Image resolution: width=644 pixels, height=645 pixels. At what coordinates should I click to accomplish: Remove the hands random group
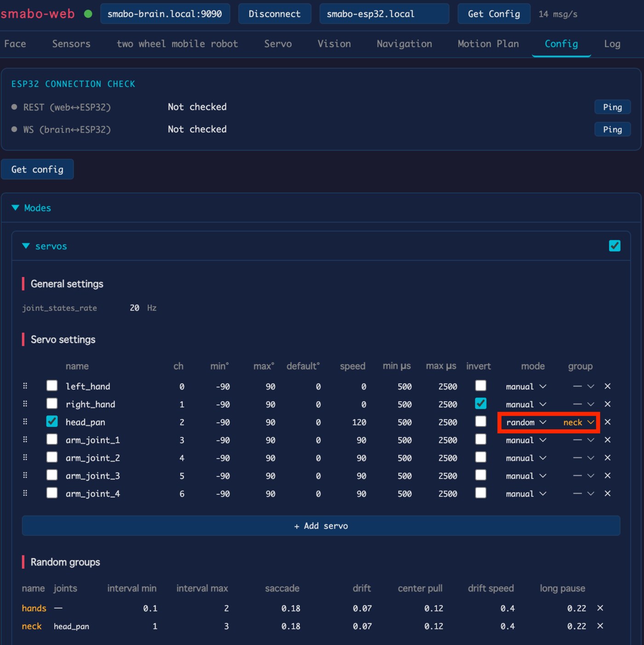pyautogui.click(x=600, y=608)
